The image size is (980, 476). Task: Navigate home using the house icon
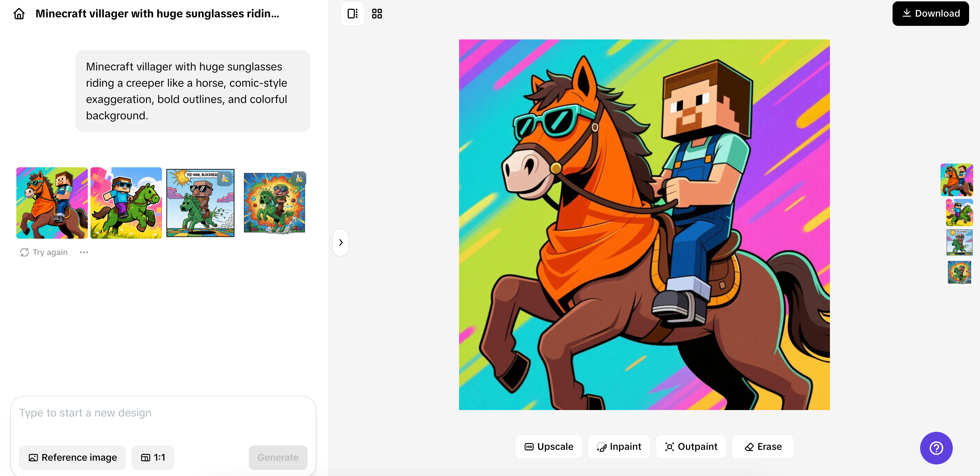[x=18, y=13]
